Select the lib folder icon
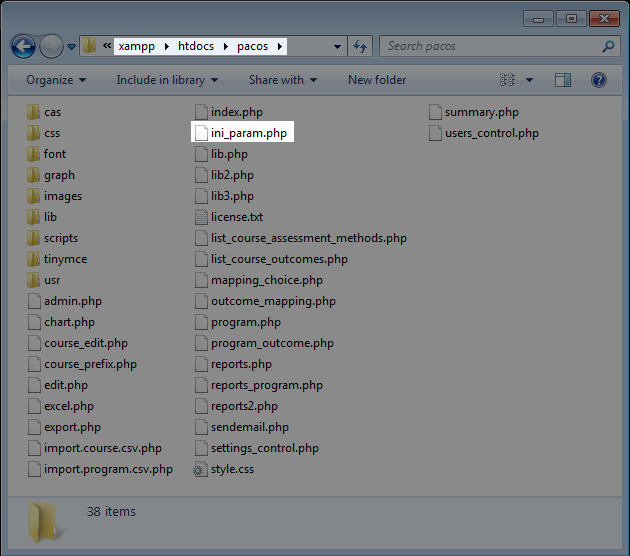Screen dimensions: 630x556 [x=33, y=217]
